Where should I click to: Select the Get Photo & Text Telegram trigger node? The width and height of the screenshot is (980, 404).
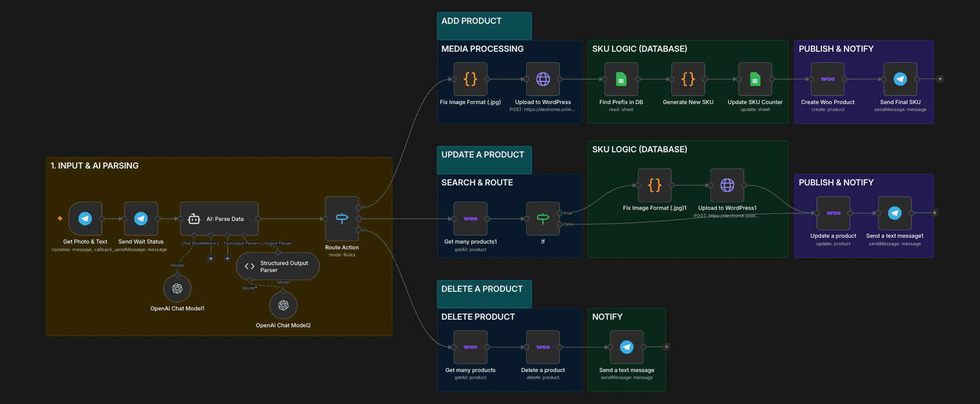click(x=85, y=219)
